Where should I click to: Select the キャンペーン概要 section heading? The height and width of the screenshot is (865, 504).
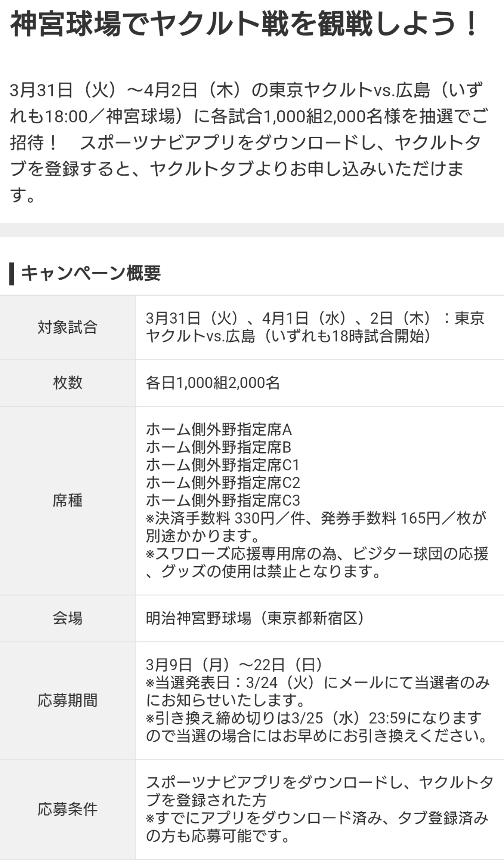click(91, 273)
